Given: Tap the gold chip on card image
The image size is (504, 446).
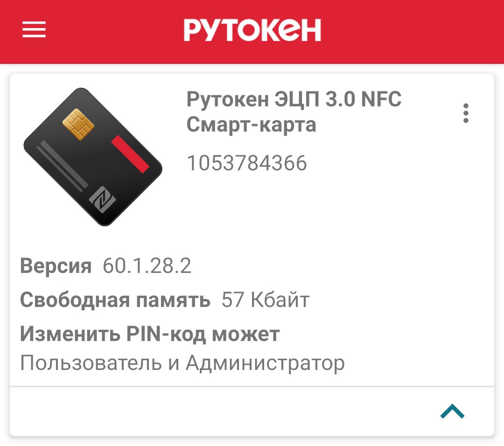Looking at the screenshot, I should 78,125.
